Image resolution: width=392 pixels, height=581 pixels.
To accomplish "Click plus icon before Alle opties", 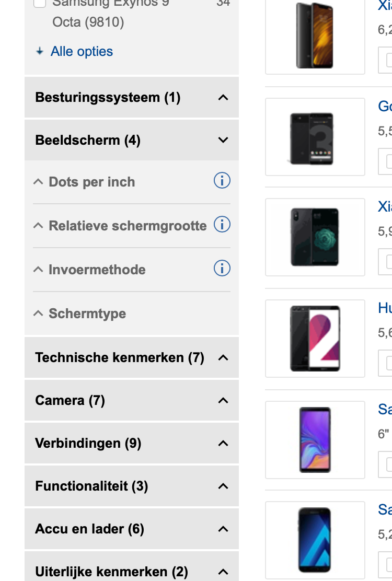I will coord(40,51).
